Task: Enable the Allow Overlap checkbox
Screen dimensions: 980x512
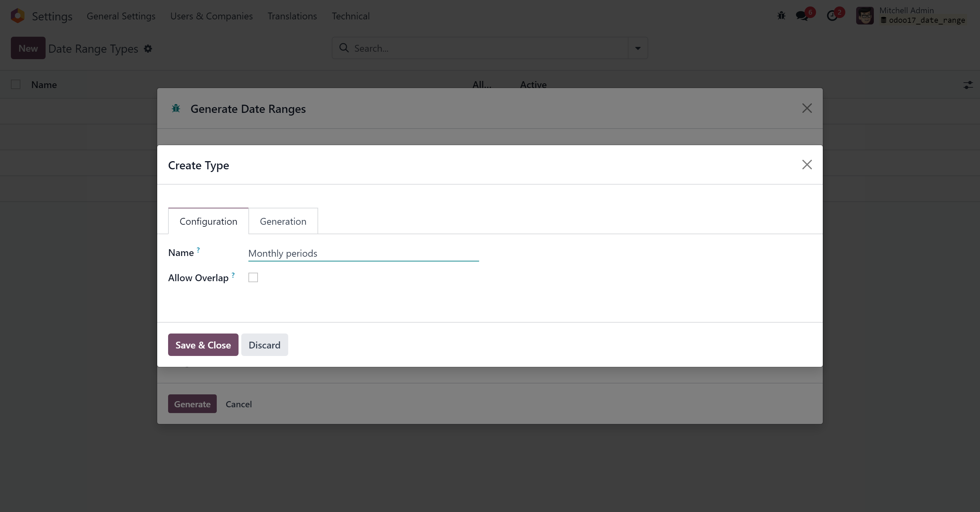Action: coord(253,277)
